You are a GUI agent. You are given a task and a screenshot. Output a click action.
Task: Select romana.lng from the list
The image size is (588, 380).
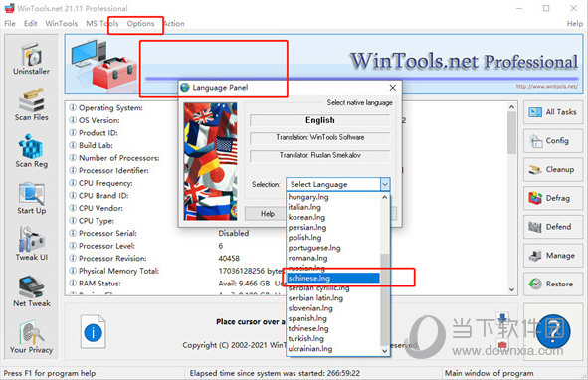tap(333, 258)
